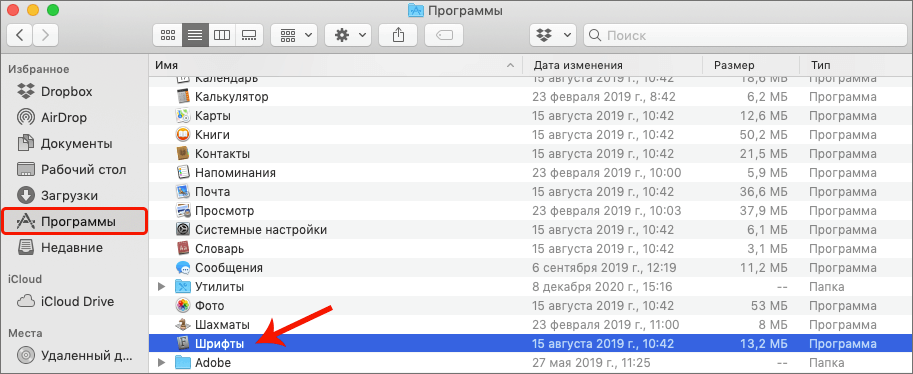Screen dimensions: 913x374
Task: Click the Share toolbar button
Action: pyautogui.click(x=398, y=35)
